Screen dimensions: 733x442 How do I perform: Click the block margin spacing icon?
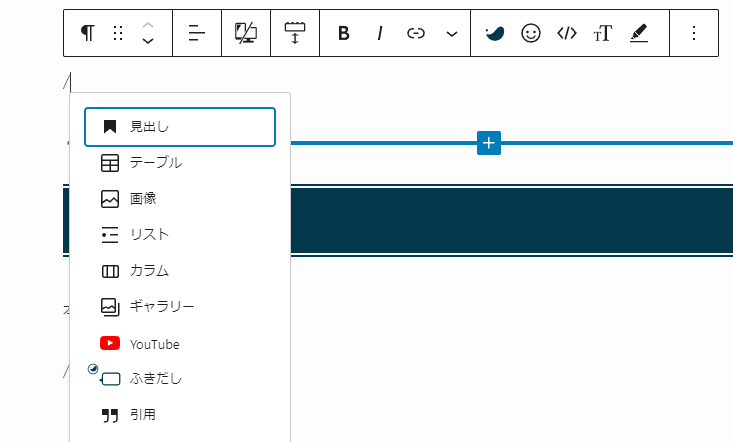click(295, 33)
